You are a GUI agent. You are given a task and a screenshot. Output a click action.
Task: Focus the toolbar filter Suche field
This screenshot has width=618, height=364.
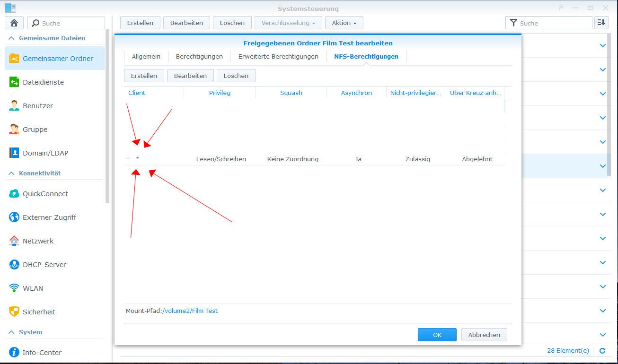click(x=549, y=23)
